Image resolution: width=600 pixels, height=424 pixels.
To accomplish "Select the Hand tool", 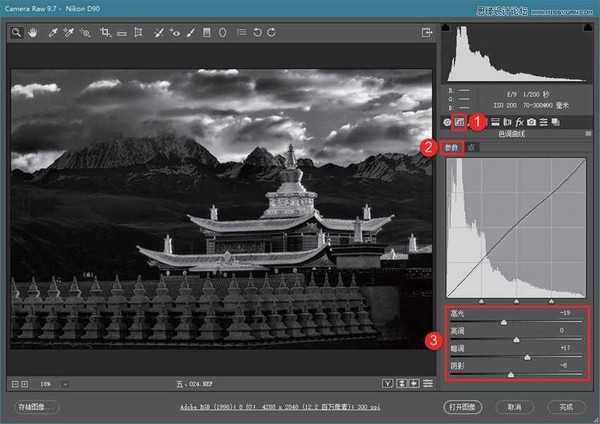I will click(34, 33).
